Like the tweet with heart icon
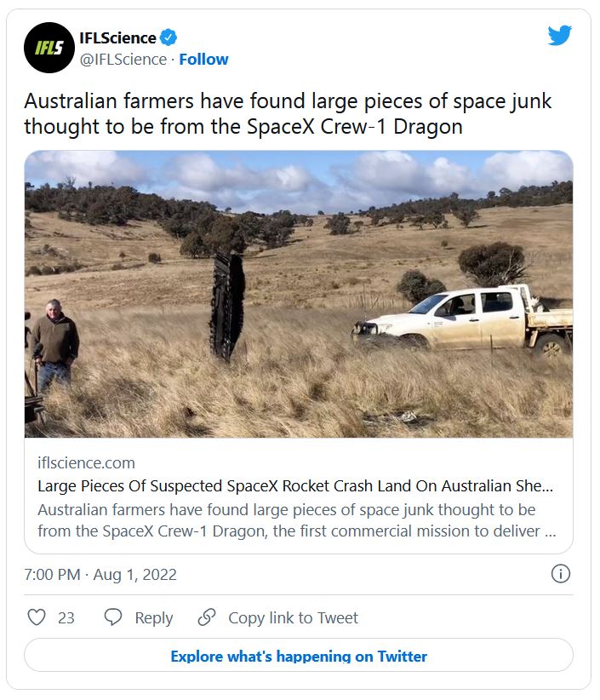The image size is (600, 700). point(37,617)
